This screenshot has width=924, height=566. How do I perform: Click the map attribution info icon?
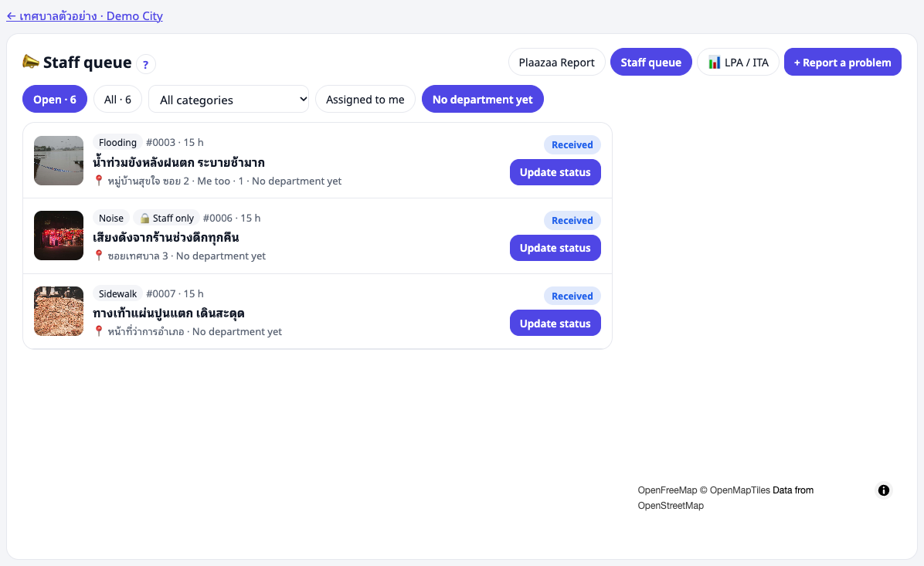click(x=883, y=490)
